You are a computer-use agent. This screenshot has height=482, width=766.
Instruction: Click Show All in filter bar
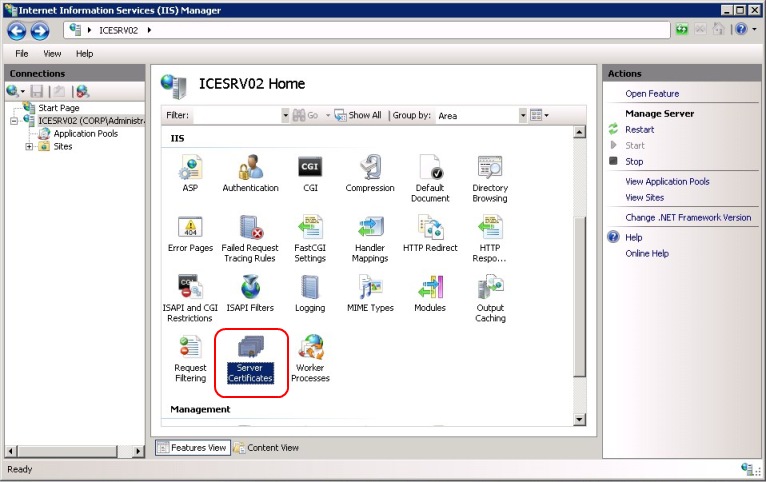(358, 116)
